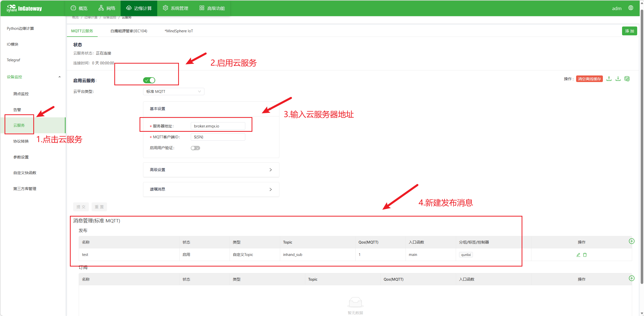This screenshot has width=644, height=316.
Task: Click the export (download) configuration icon
Action: tap(618, 79)
